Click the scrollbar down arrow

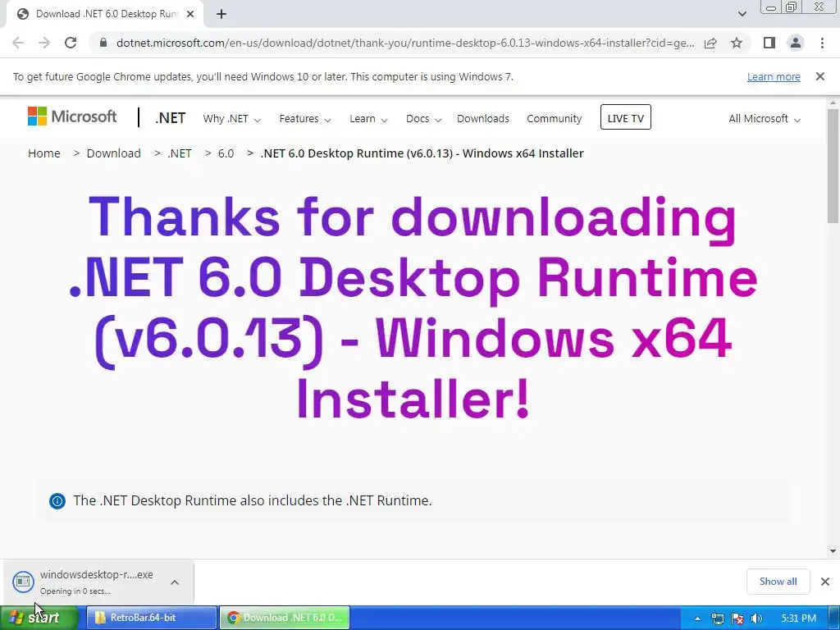(833, 550)
